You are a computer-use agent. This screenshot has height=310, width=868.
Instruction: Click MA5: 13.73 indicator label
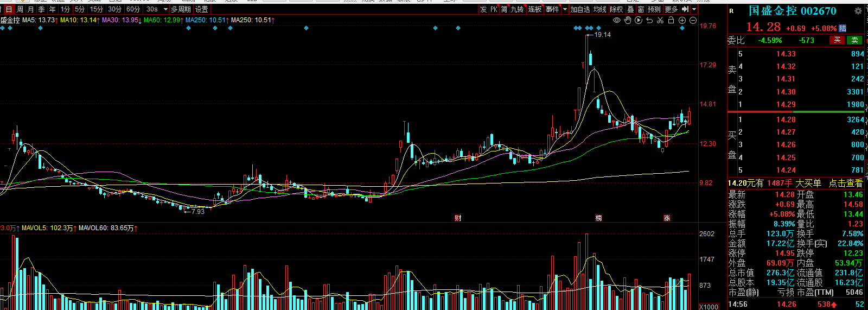[40, 20]
